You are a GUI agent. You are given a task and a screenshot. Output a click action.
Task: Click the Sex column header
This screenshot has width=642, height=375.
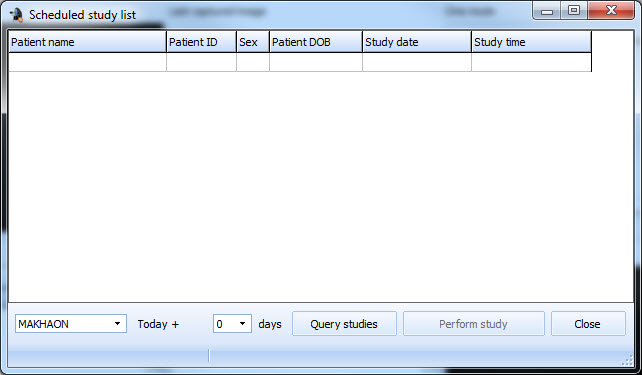click(x=253, y=42)
